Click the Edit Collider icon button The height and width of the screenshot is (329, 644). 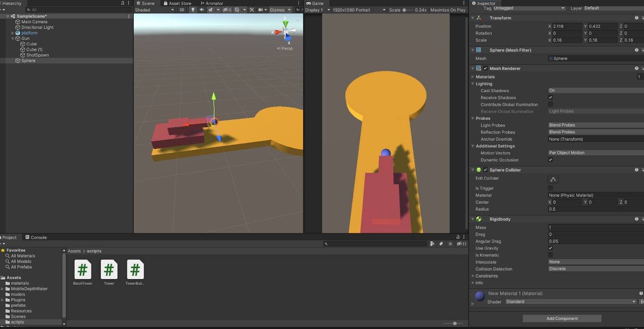553,179
